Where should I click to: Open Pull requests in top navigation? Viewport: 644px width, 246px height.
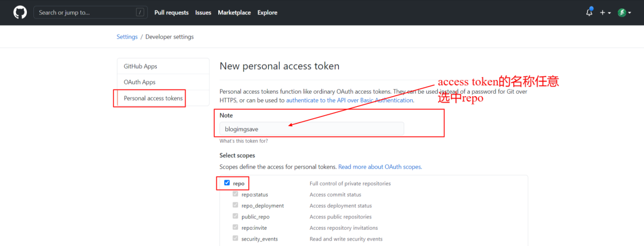tap(171, 13)
